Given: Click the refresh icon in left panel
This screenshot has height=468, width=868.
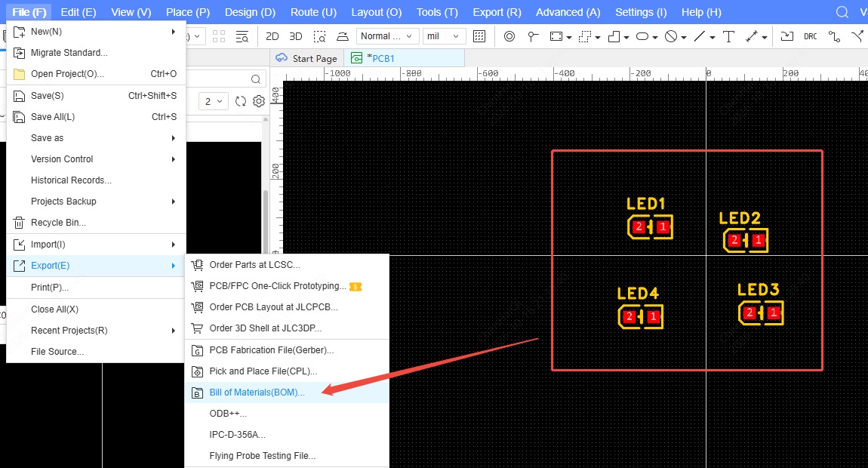Looking at the screenshot, I should pyautogui.click(x=240, y=101).
